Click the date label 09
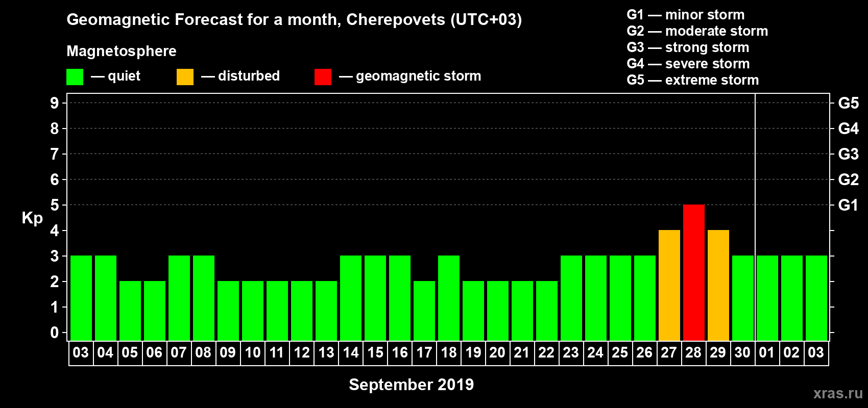Image resolution: width=868 pixels, height=408 pixels. [x=228, y=353]
